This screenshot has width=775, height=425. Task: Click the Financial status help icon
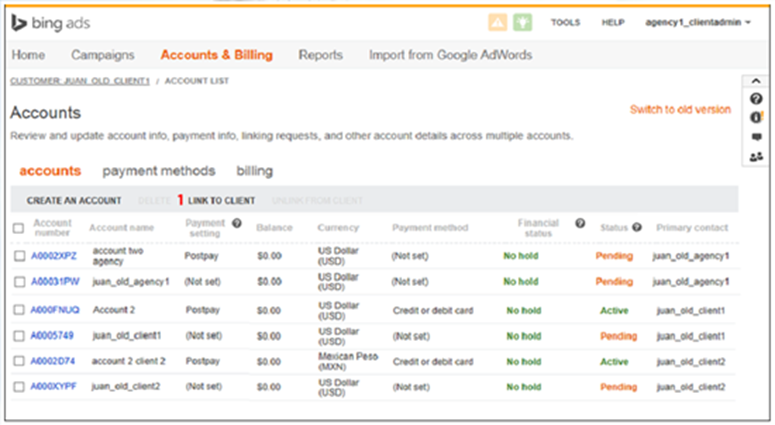(580, 223)
